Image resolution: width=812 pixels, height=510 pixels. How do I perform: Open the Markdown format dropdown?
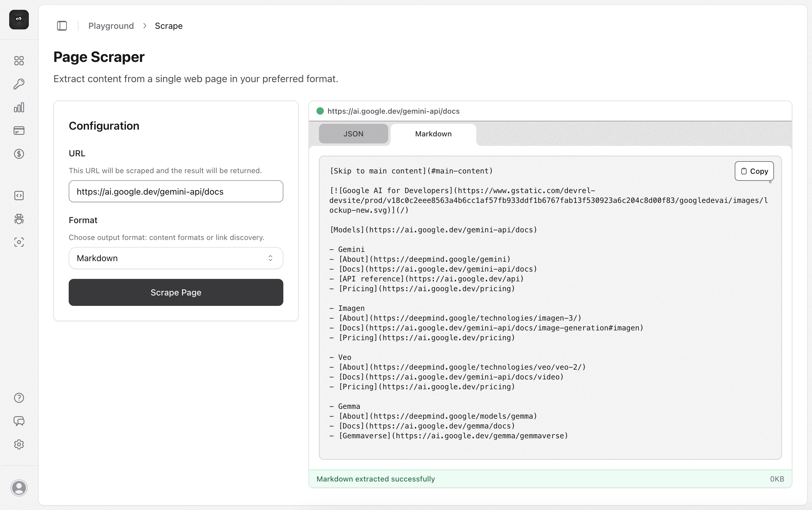tap(176, 258)
